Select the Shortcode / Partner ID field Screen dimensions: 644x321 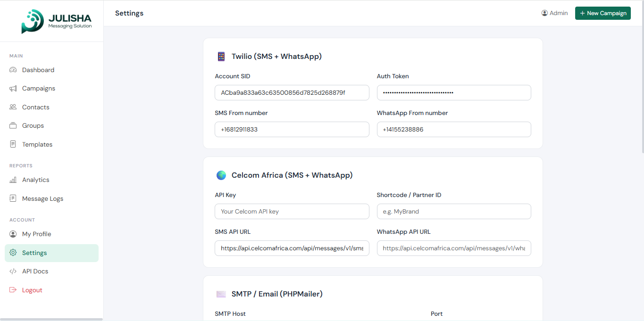pyautogui.click(x=453, y=212)
